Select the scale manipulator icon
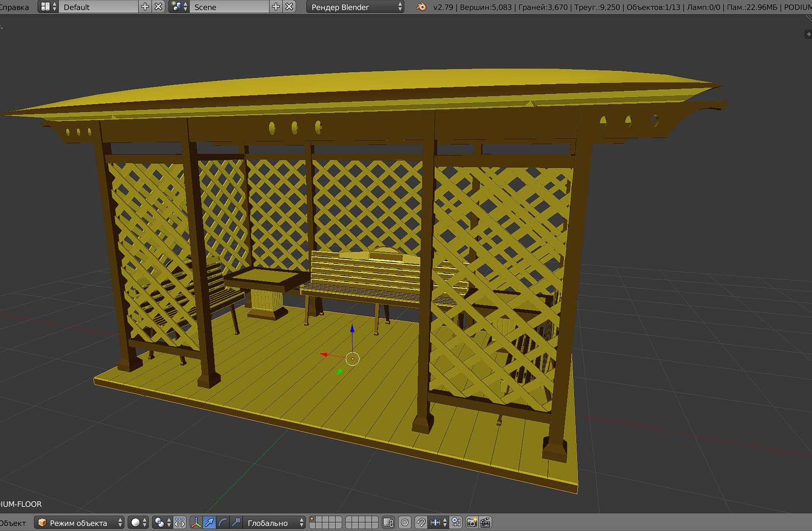Viewport: 812px width, 531px height. (236, 523)
